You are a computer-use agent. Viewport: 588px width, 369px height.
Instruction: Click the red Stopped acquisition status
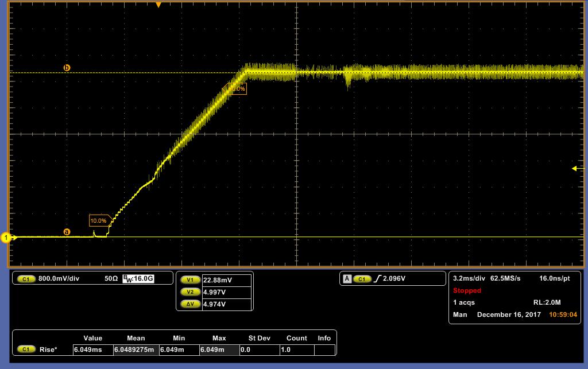(x=467, y=290)
